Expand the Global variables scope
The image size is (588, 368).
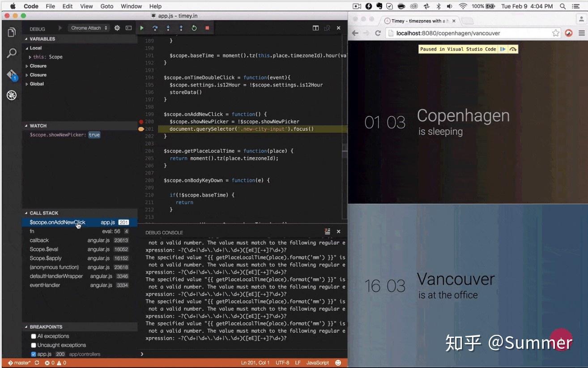pos(38,84)
